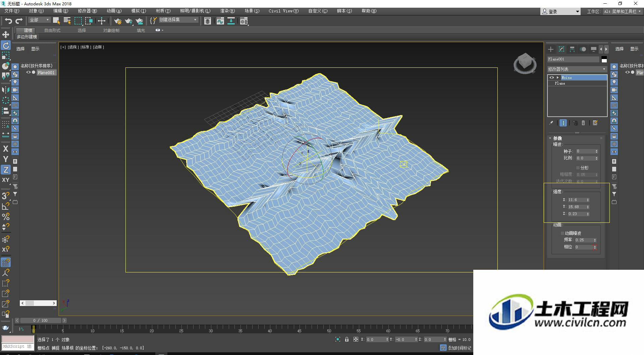Screen dimensions: 644x355
Task: Click the 多边形建模 panel button
Action: coord(27,37)
